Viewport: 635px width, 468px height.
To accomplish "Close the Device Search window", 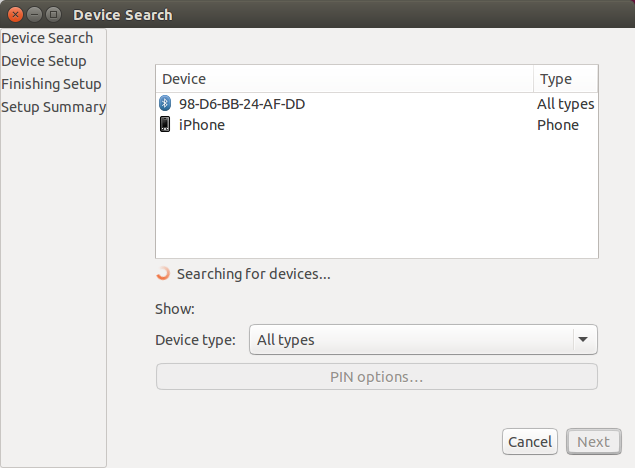I will [x=15, y=15].
